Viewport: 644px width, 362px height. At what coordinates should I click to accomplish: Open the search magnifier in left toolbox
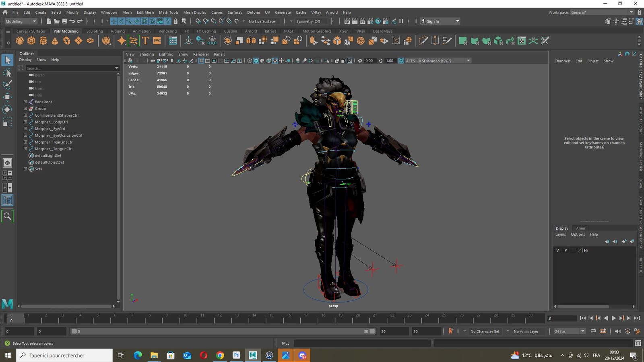click(x=7, y=216)
